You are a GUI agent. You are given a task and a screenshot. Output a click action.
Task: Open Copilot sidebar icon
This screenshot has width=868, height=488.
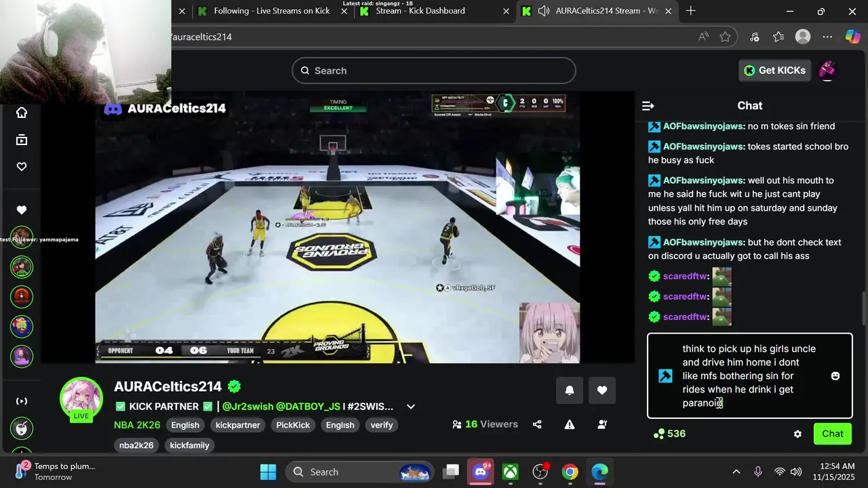click(852, 37)
